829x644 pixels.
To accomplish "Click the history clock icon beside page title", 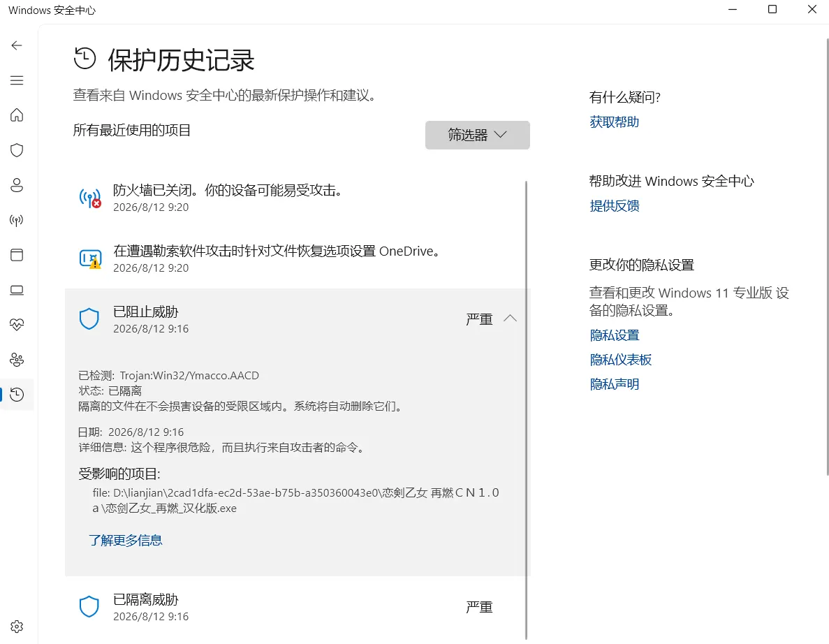I will click(85, 59).
